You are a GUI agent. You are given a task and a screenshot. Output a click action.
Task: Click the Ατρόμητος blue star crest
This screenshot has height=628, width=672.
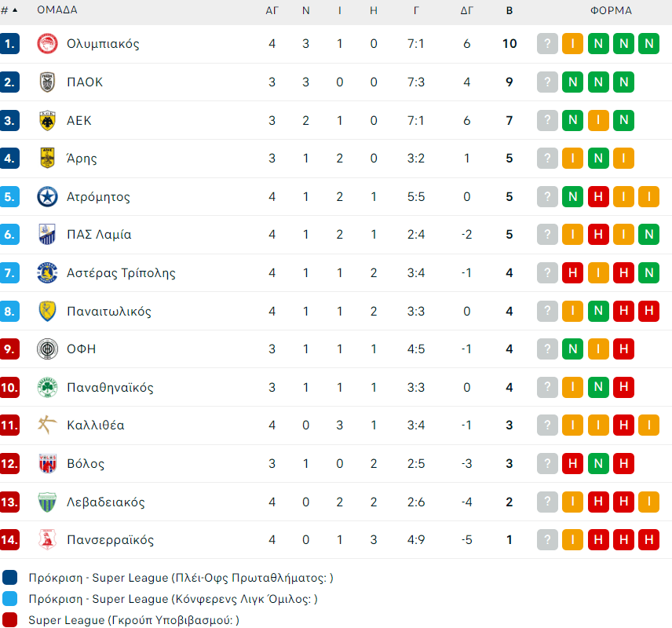point(47,197)
